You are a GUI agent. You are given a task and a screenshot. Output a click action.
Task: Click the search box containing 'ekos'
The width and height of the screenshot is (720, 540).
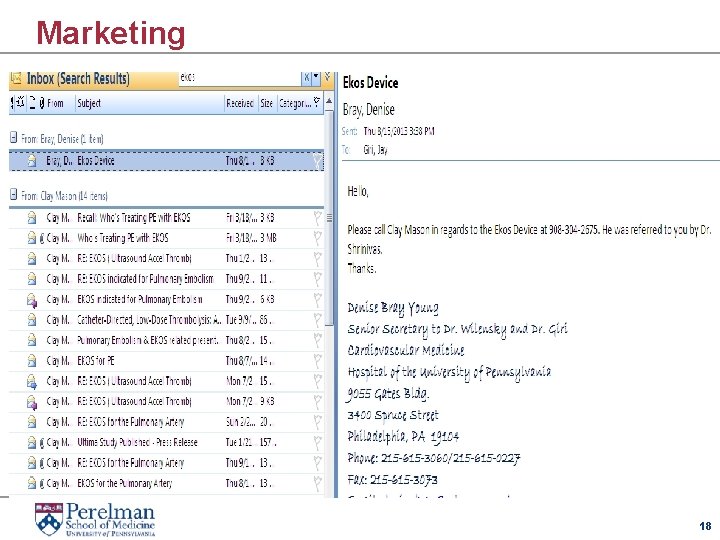tap(239, 79)
